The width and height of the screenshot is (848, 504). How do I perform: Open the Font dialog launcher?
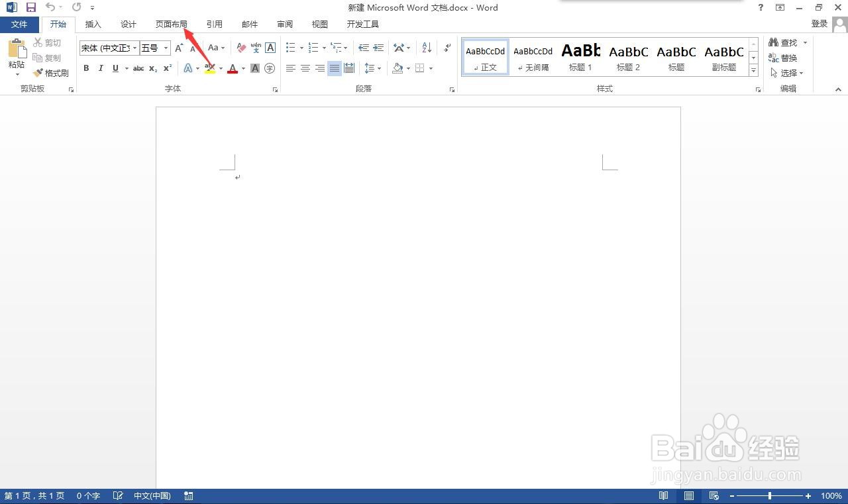(275, 89)
